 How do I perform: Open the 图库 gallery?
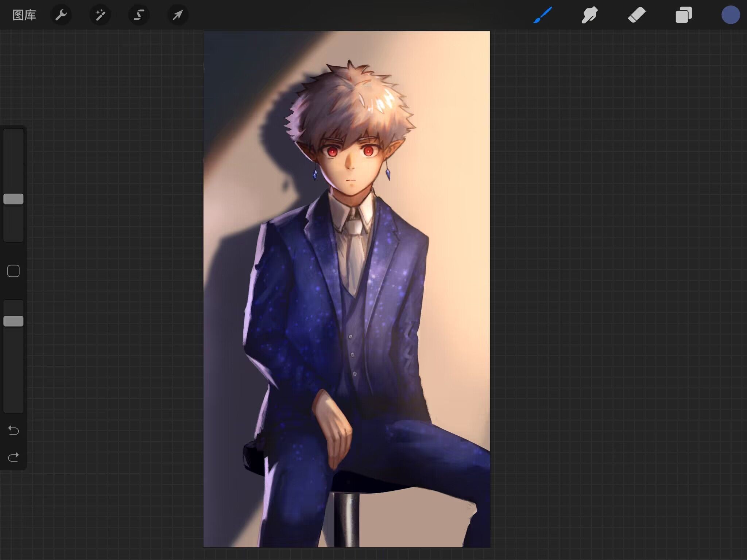pyautogui.click(x=24, y=15)
